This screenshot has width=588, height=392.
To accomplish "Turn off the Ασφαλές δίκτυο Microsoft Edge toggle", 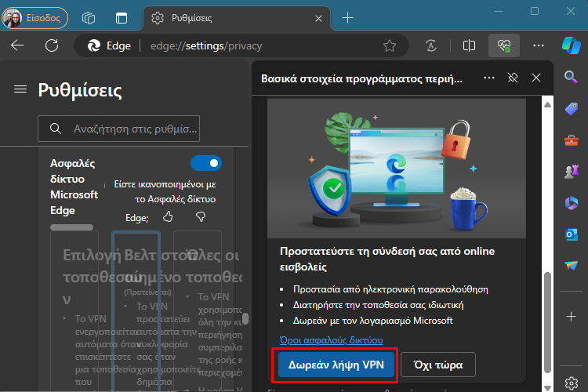I will pos(206,163).
